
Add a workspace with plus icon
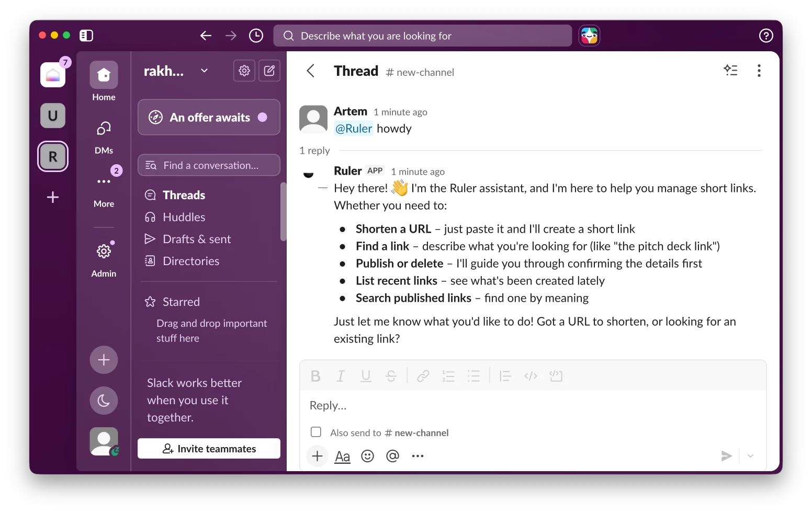[53, 197]
